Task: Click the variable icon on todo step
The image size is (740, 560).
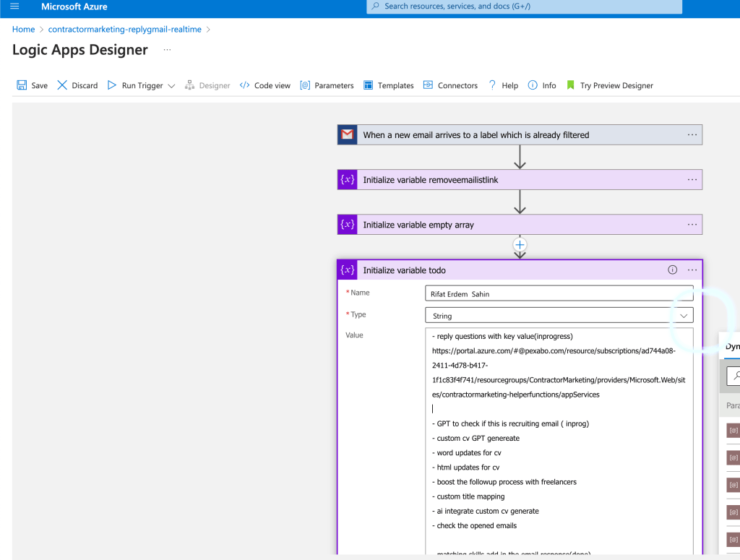Action: point(348,270)
